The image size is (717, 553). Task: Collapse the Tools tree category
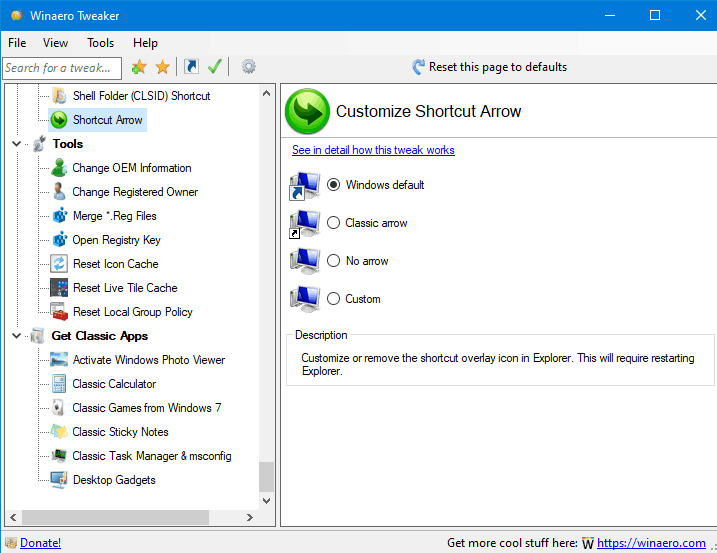[16, 144]
